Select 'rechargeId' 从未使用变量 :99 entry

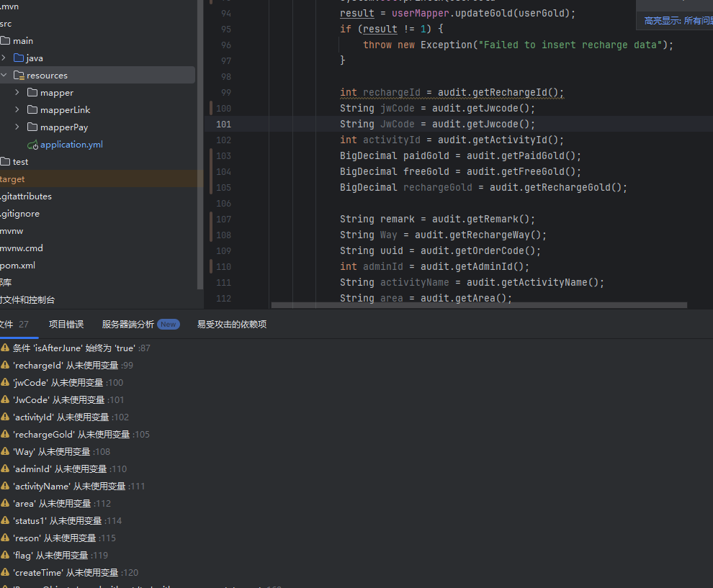pos(73,366)
